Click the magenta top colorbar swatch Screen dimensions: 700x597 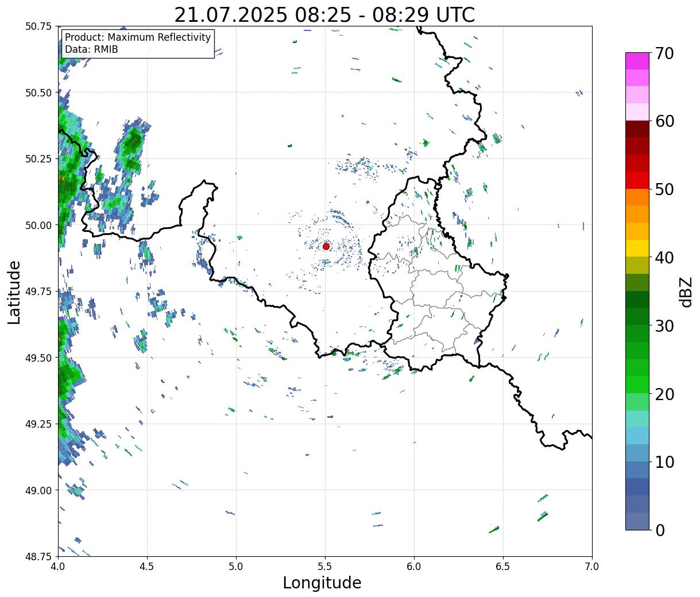[637, 61]
